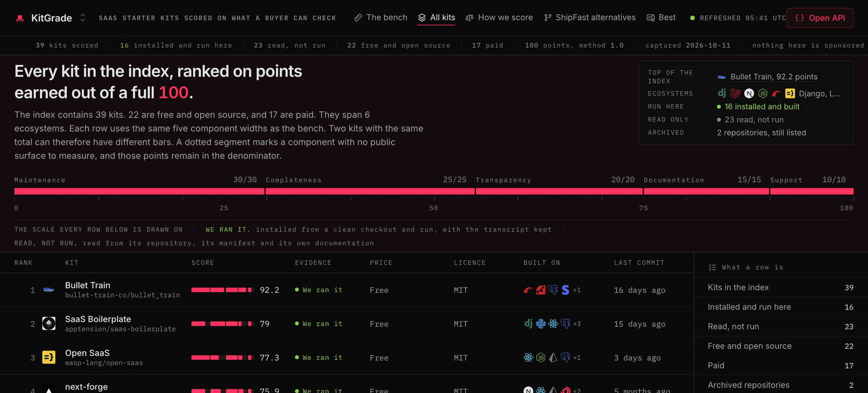868x393 pixels.
Task: Expand the KitGrade switcher chevron
Action: tap(83, 18)
